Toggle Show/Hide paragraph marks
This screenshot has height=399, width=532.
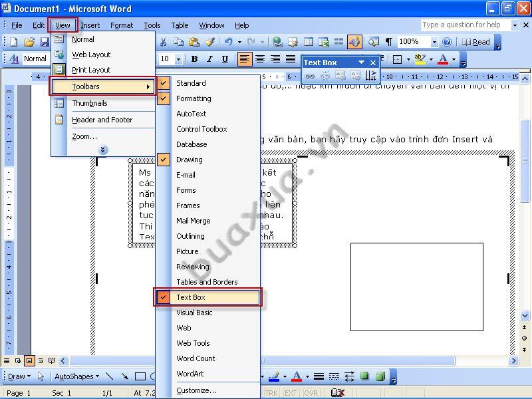[x=389, y=42]
